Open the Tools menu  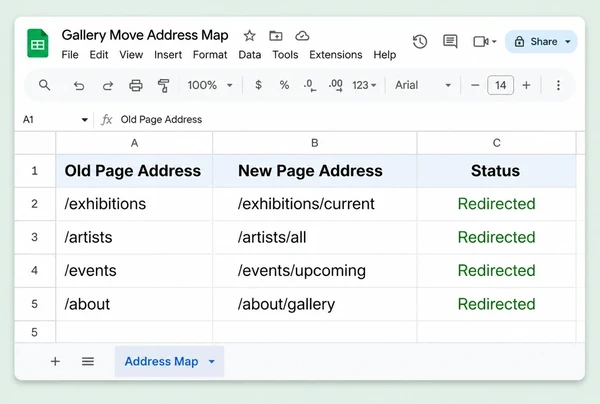(x=285, y=55)
